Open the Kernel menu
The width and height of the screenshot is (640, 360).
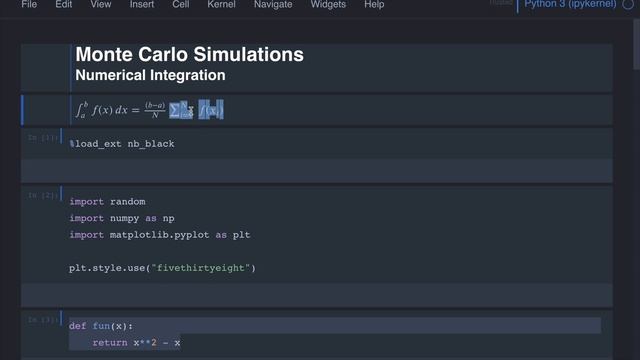coord(221,4)
